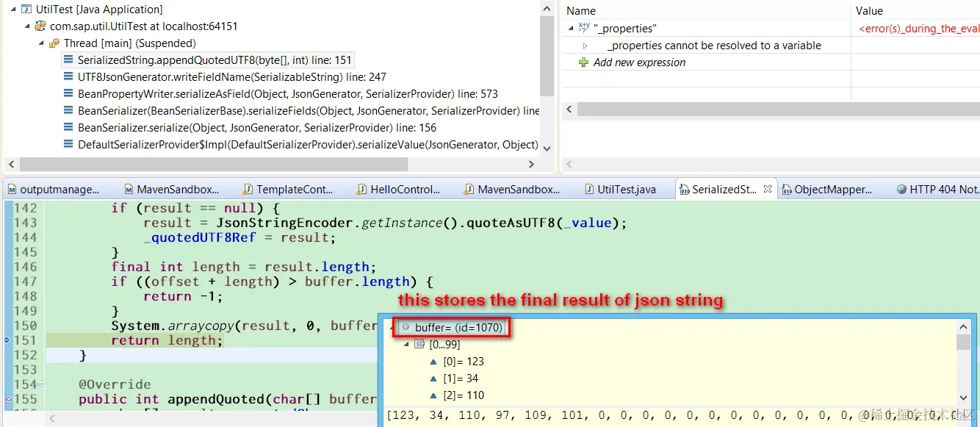Click Debug view scrollbar up arrow
980x427 pixels.
(x=547, y=10)
